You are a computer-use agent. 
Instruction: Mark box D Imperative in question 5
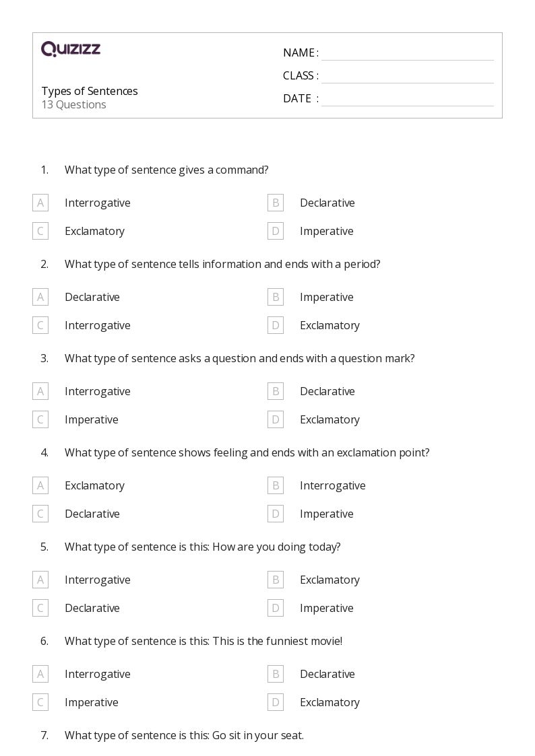click(x=276, y=608)
